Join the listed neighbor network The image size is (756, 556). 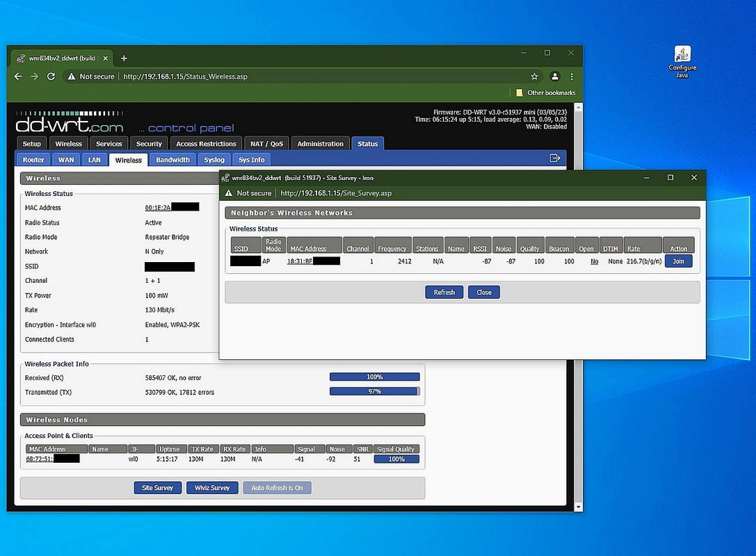click(x=678, y=261)
